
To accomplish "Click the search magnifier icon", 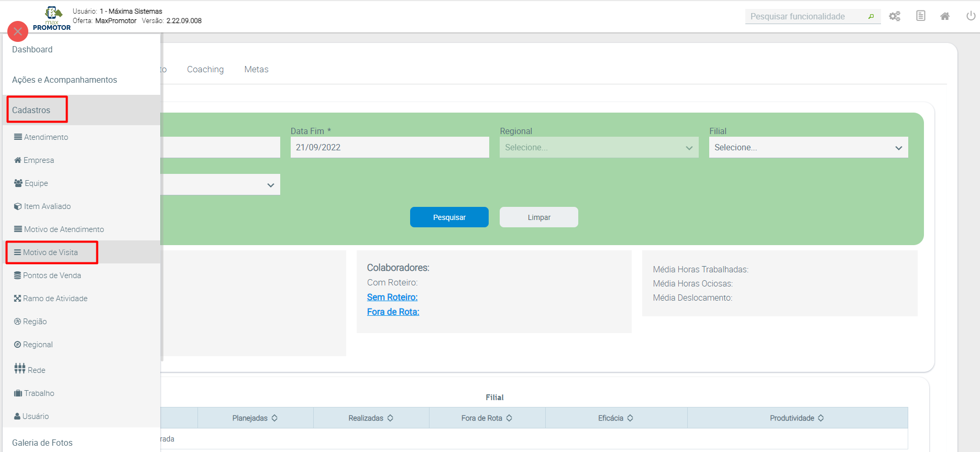I will [871, 17].
